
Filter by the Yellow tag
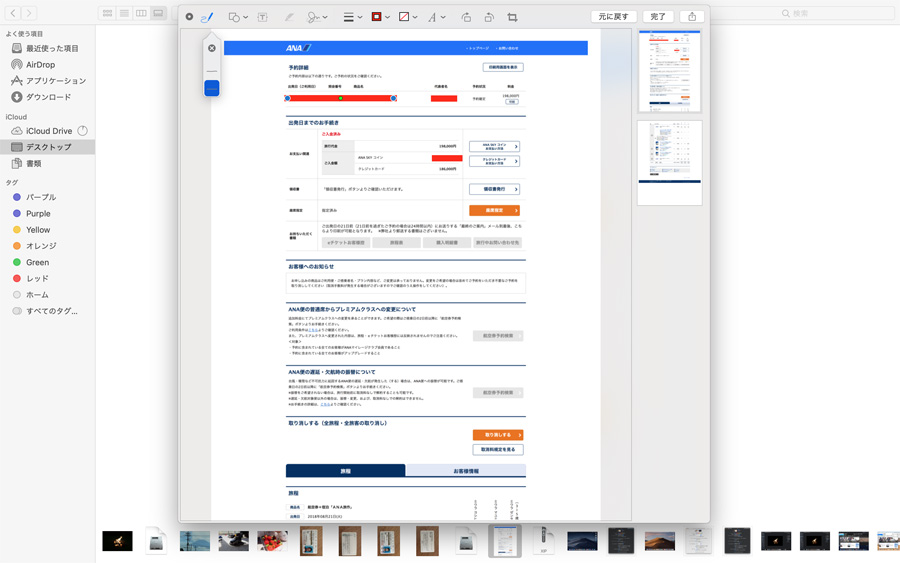(x=48, y=230)
